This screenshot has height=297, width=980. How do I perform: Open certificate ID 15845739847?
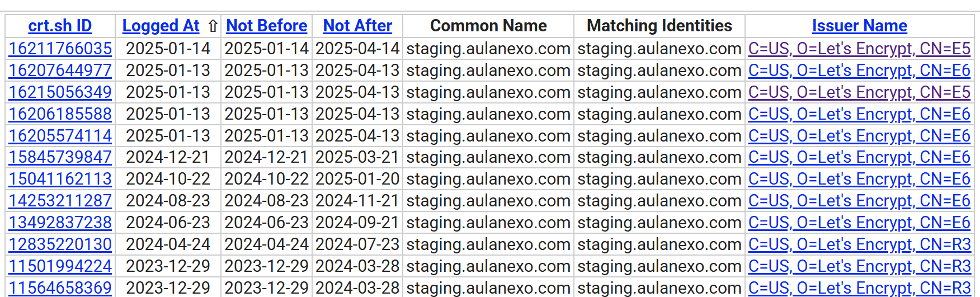coord(60,157)
